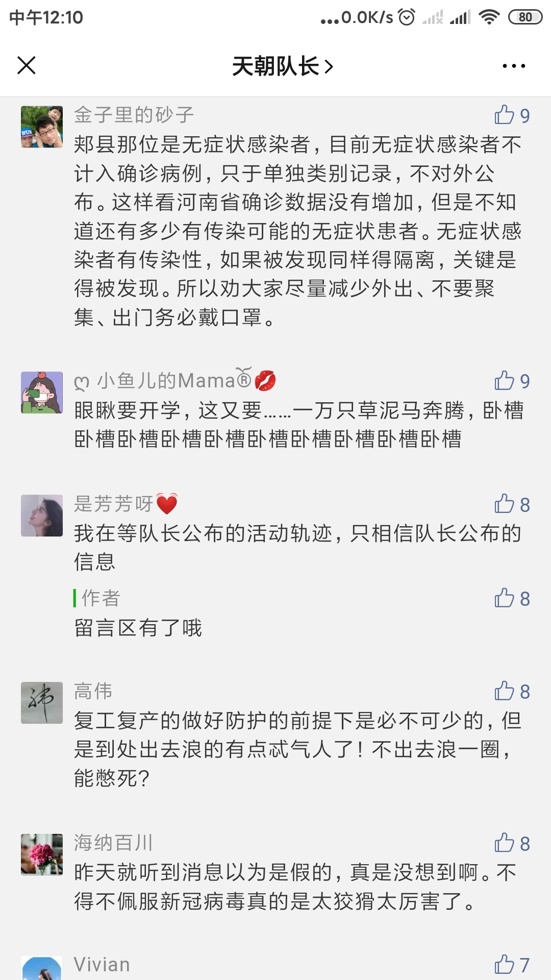The width and height of the screenshot is (551, 980).
Task: Tap the battery indicator in status bar
Action: [x=525, y=17]
